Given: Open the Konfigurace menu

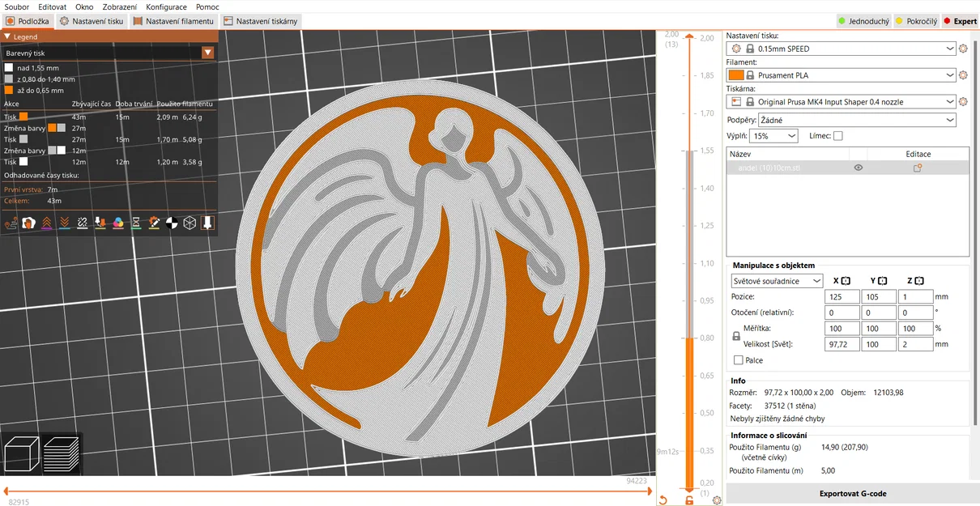Looking at the screenshot, I should click(166, 6).
